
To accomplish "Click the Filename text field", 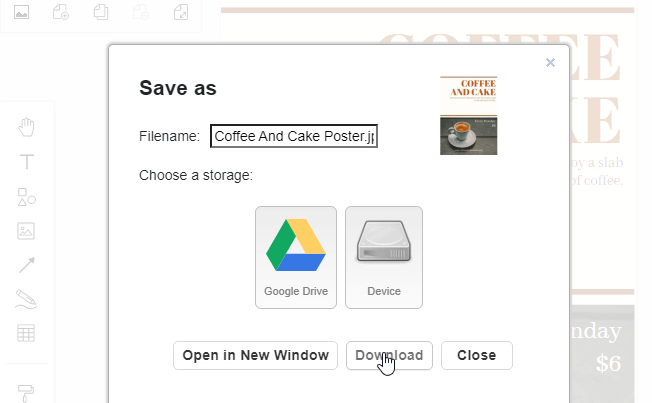I will [293, 136].
